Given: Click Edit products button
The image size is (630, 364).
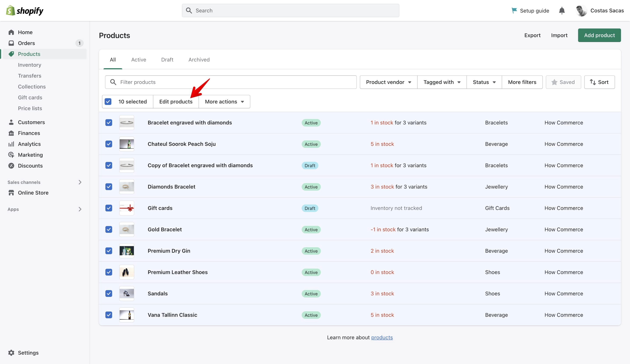Looking at the screenshot, I should pyautogui.click(x=176, y=101).
